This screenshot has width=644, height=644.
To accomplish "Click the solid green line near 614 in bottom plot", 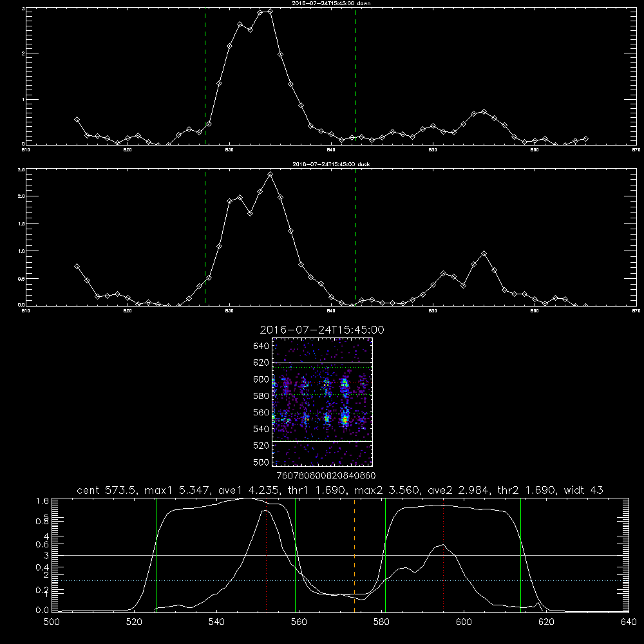I will click(x=520, y=554).
